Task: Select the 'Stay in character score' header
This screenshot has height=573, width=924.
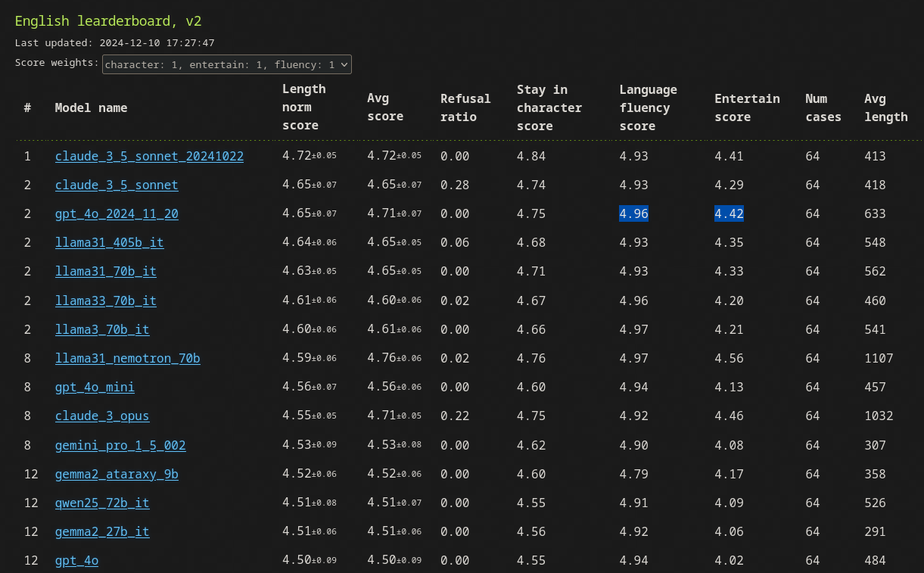Action: tap(549, 107)
